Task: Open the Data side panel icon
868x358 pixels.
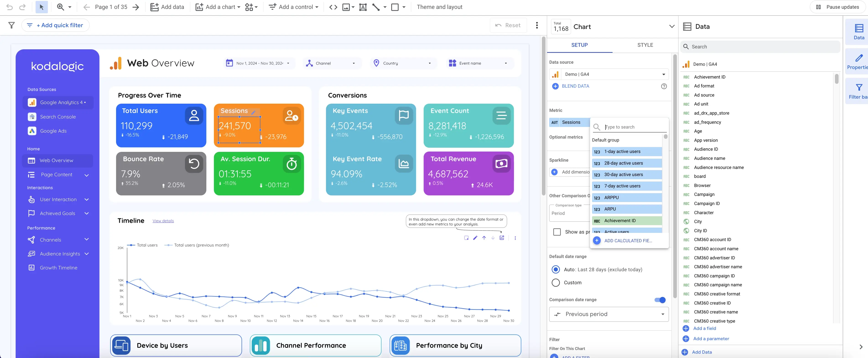Action: tap(859, 32)
